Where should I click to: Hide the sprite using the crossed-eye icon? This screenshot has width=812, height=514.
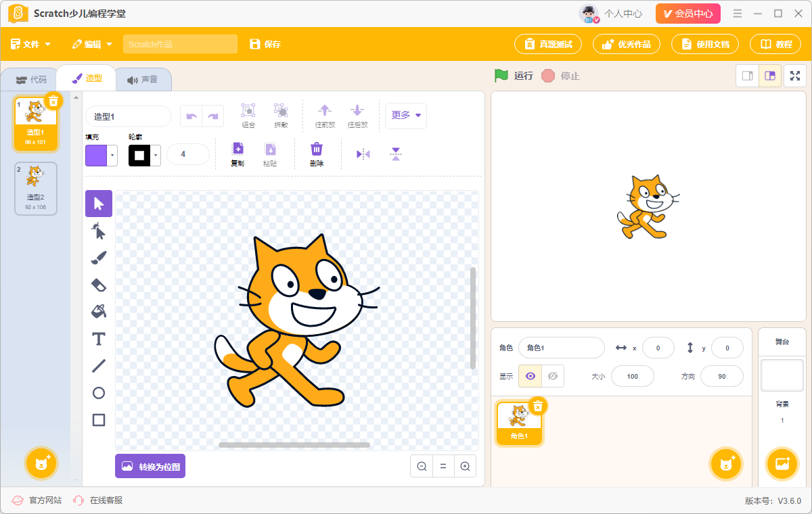coord(553,376)
